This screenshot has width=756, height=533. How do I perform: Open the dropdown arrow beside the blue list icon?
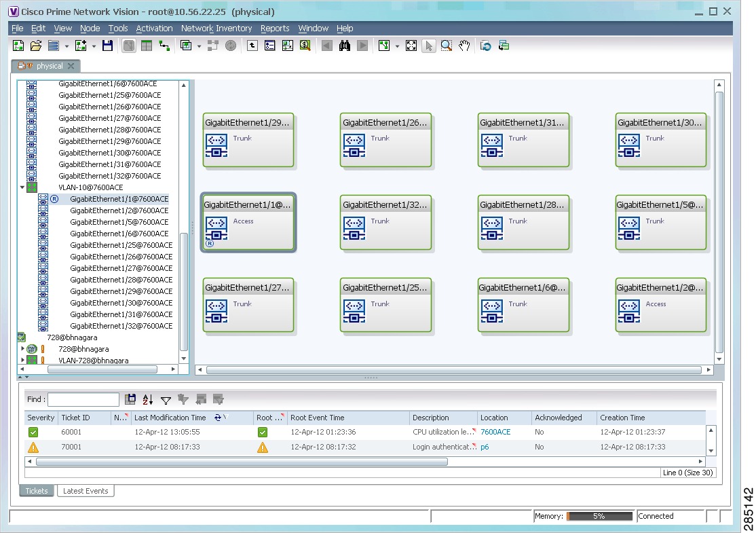(x=67, y=46)
